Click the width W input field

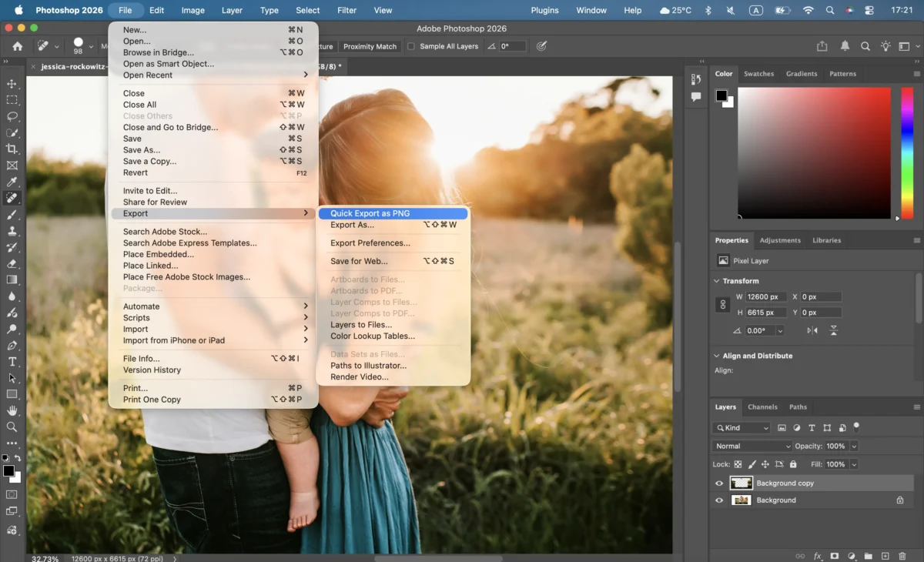766,297
